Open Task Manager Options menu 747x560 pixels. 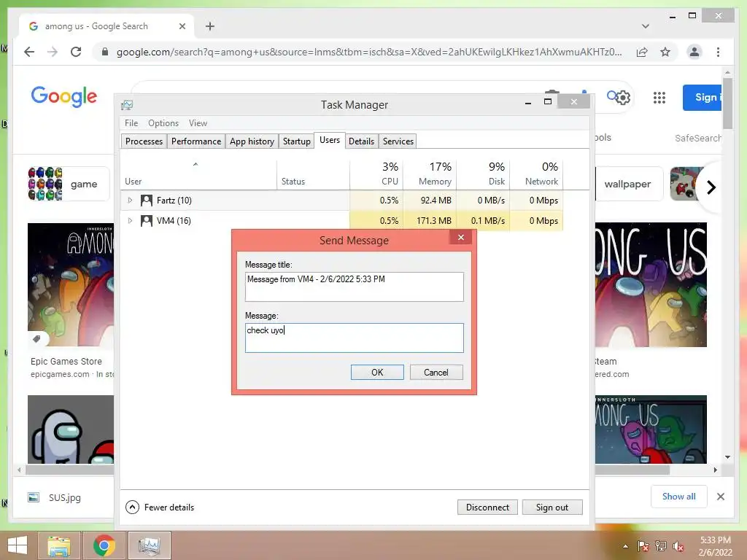click(163, 122)
